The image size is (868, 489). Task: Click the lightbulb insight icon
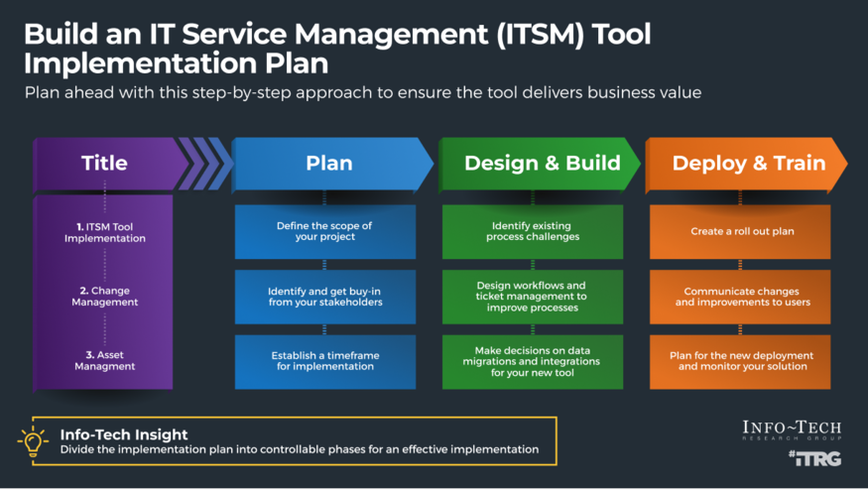(x=33, y=441)
